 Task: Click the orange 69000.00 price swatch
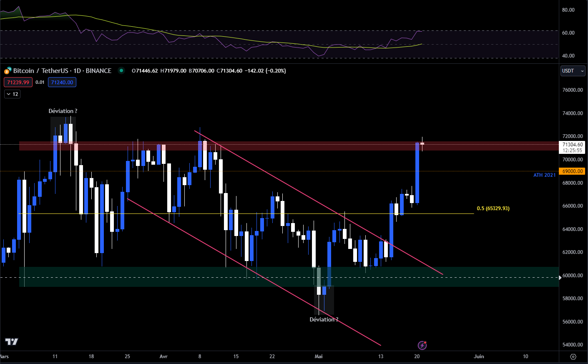point(571,171)
